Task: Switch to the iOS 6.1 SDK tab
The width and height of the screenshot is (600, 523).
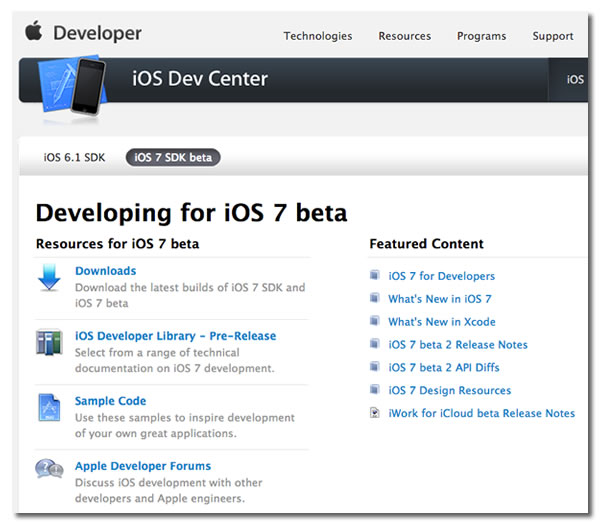Action: point(74,158)
